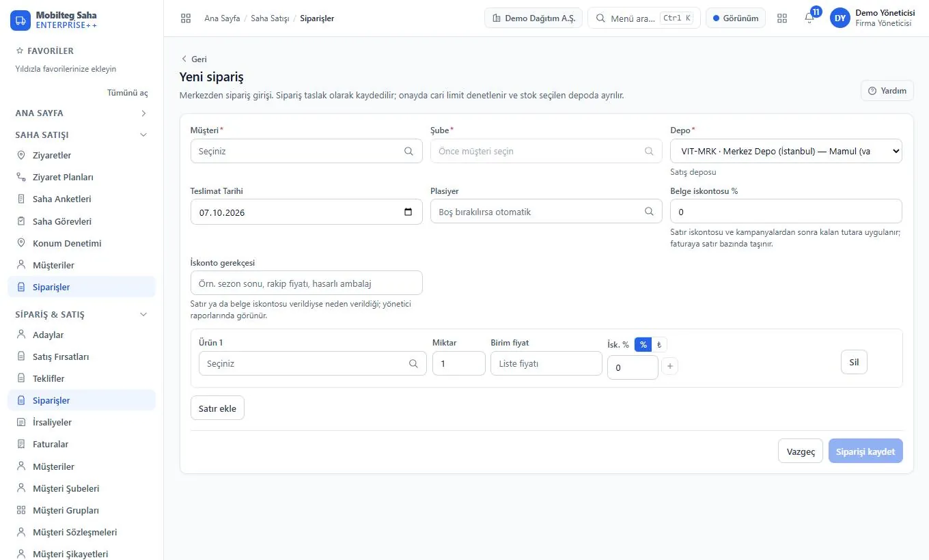Click the Siparişi kaydet button
Screen dimensions: 929x560
[x=865, y=451]
